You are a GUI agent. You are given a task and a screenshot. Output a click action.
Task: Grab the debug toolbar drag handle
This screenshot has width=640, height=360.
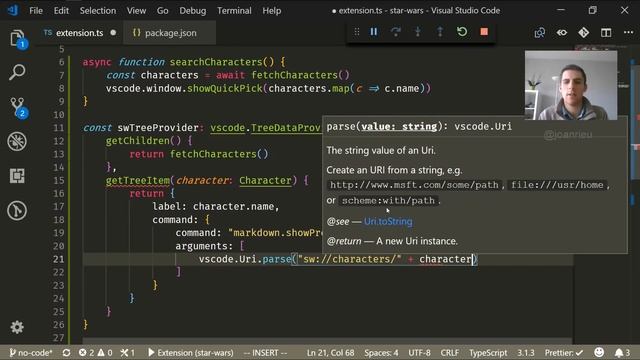coord(356,32)
